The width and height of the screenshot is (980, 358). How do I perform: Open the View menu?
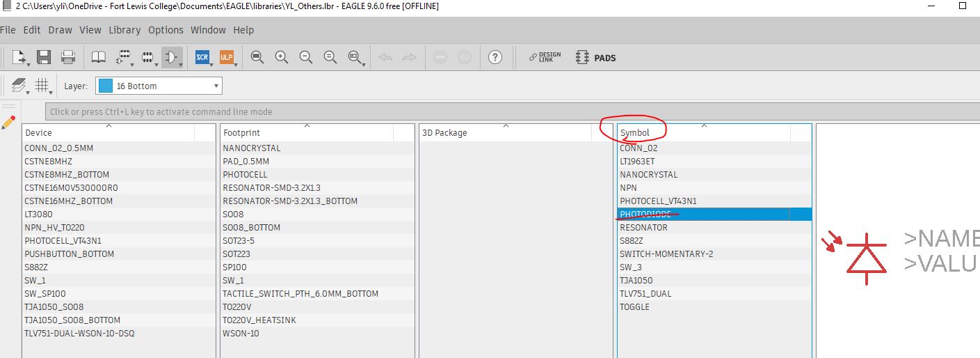90,30
